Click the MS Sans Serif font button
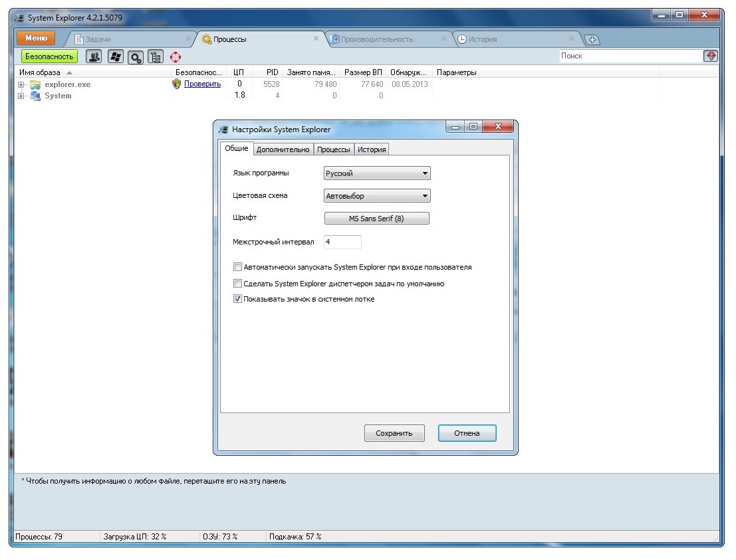Image resolution: width=736 pixels, height=560 pixels. [x=376, y=219]
